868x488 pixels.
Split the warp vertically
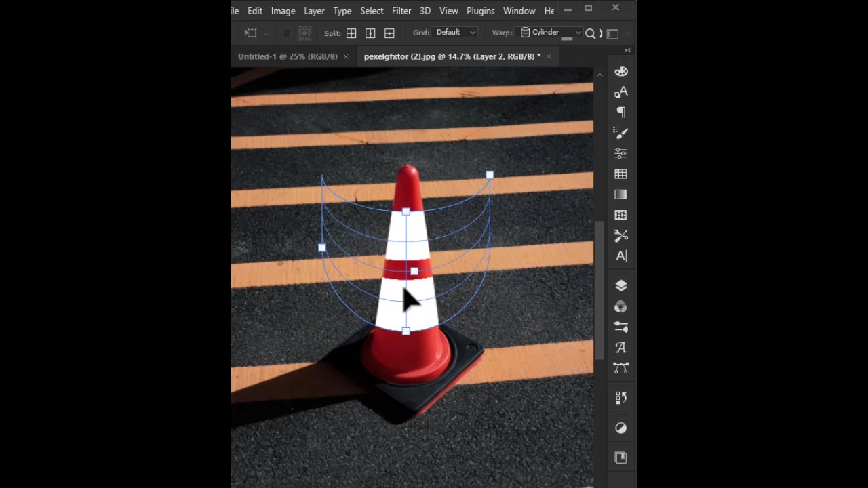pos(370,33)
